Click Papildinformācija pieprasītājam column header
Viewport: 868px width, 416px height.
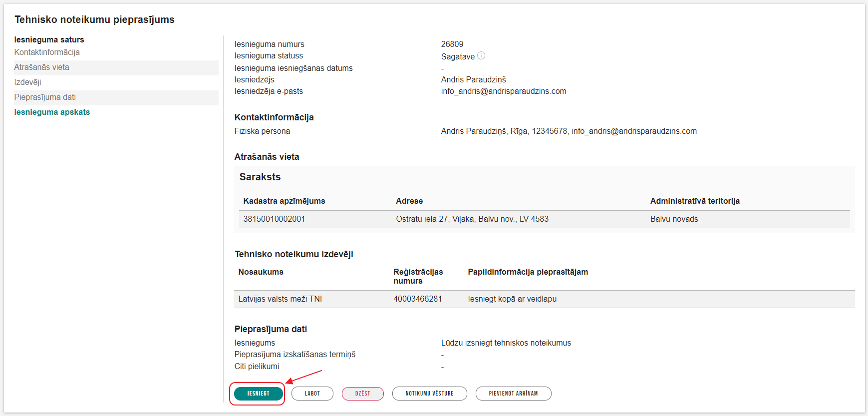coord(528,272)
